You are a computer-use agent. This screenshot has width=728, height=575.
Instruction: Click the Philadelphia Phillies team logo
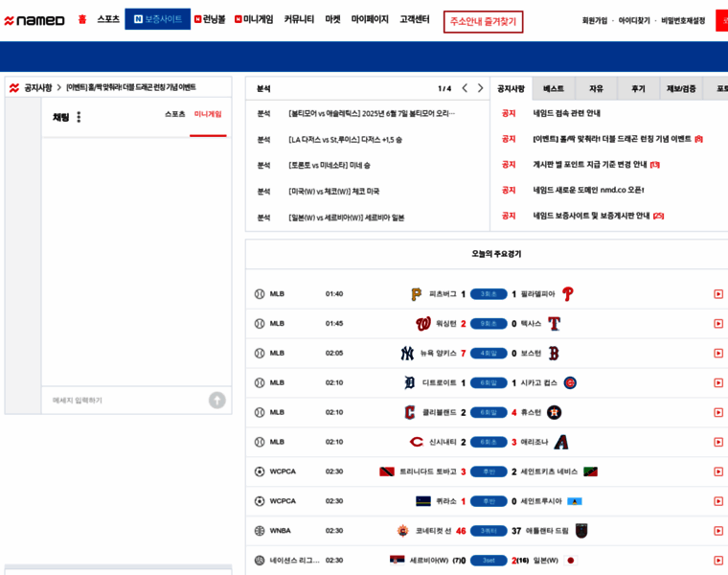pos(567,294)
